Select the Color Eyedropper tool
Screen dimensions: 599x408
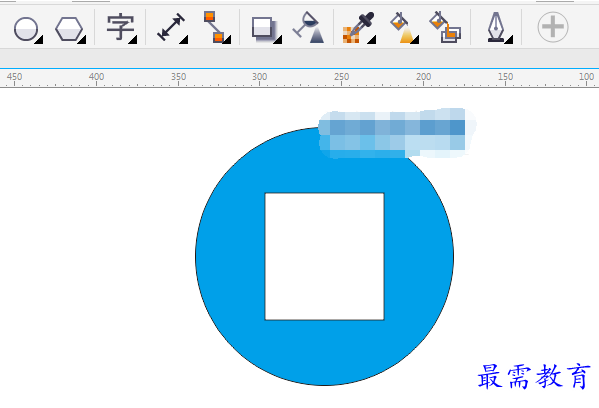pos(358,28)
